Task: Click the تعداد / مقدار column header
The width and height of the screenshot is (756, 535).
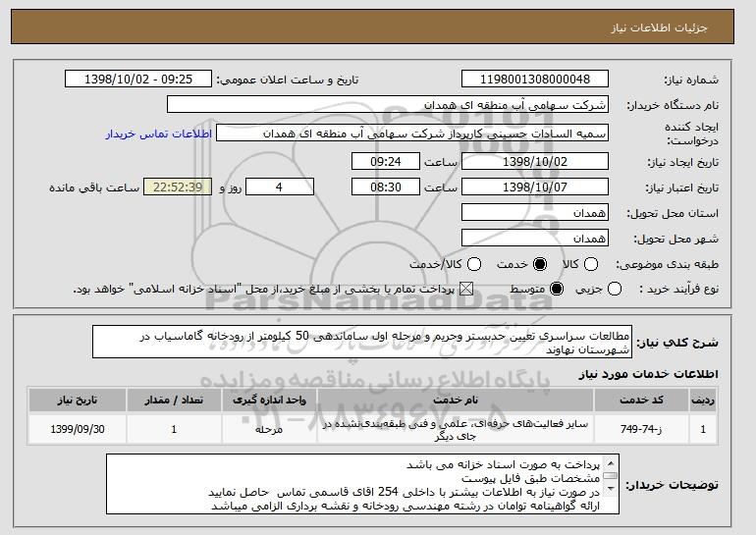Action: [x=174, y=401]
